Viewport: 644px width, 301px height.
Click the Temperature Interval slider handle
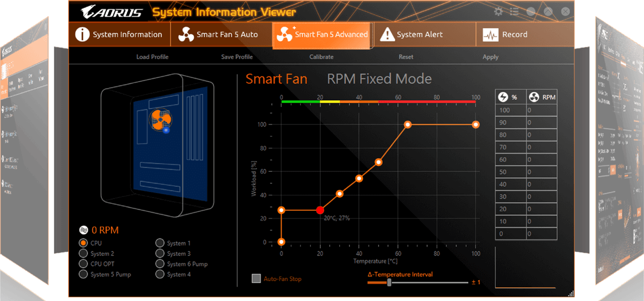click(389, 283)
